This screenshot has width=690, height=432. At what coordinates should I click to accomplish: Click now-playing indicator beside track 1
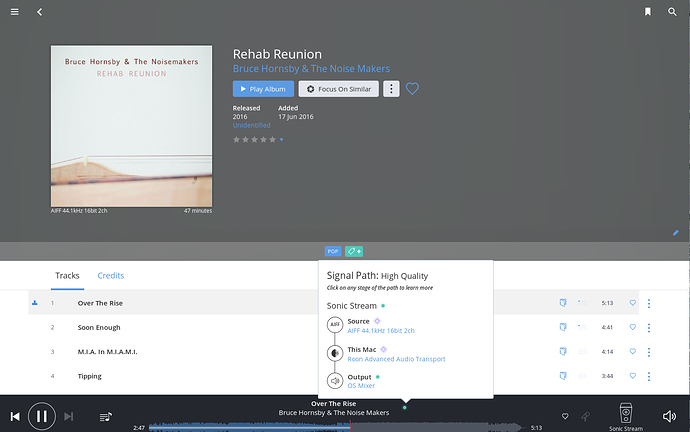[35, 303]
